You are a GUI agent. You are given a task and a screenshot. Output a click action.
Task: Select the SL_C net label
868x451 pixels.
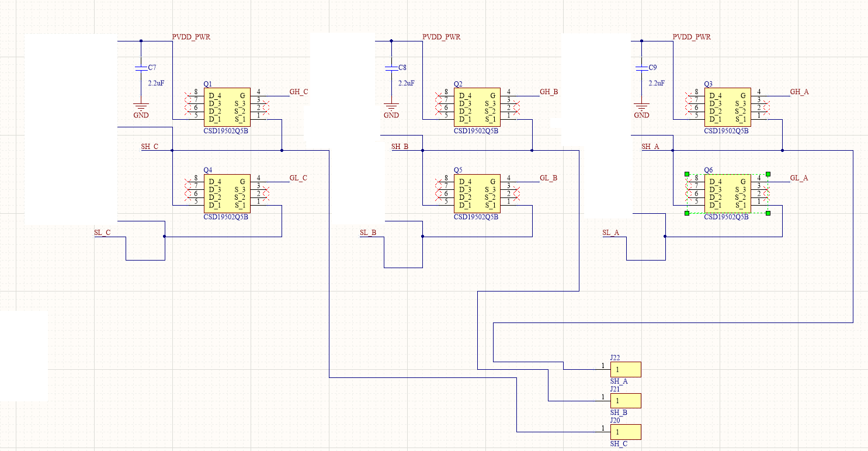pos(102,233)
